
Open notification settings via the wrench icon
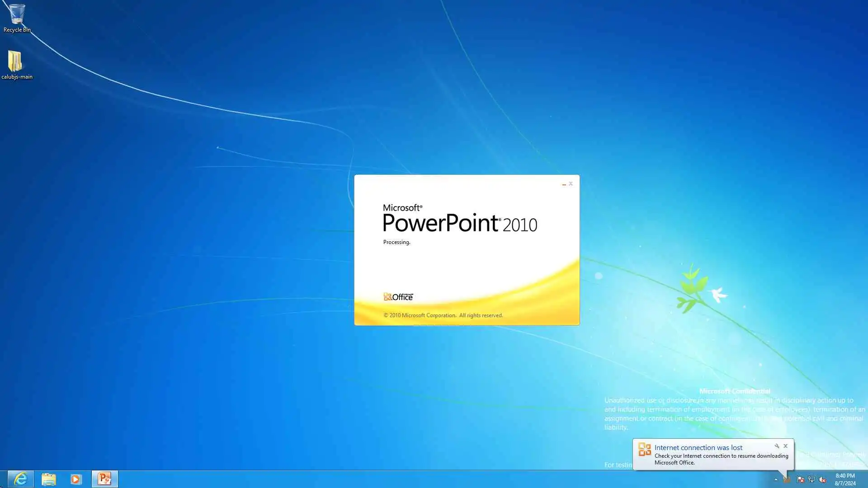777,446
